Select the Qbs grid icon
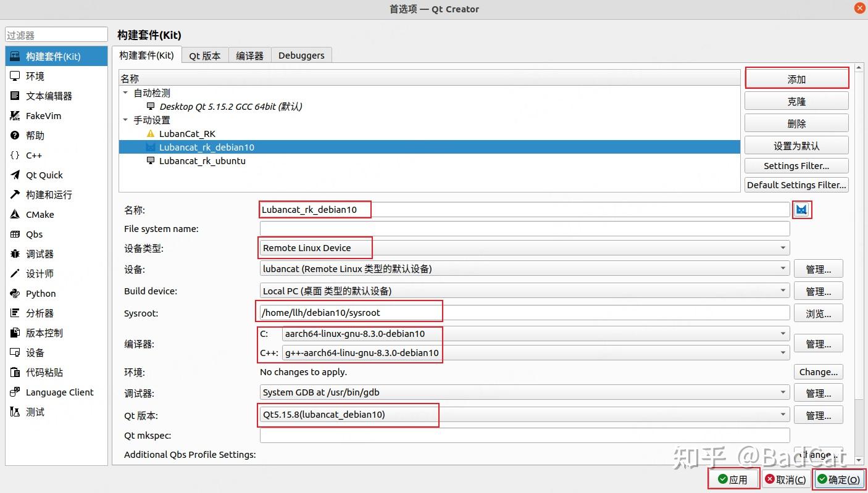Image resolution: width=868 pixels, height=493 pixels. click(15, 234)
